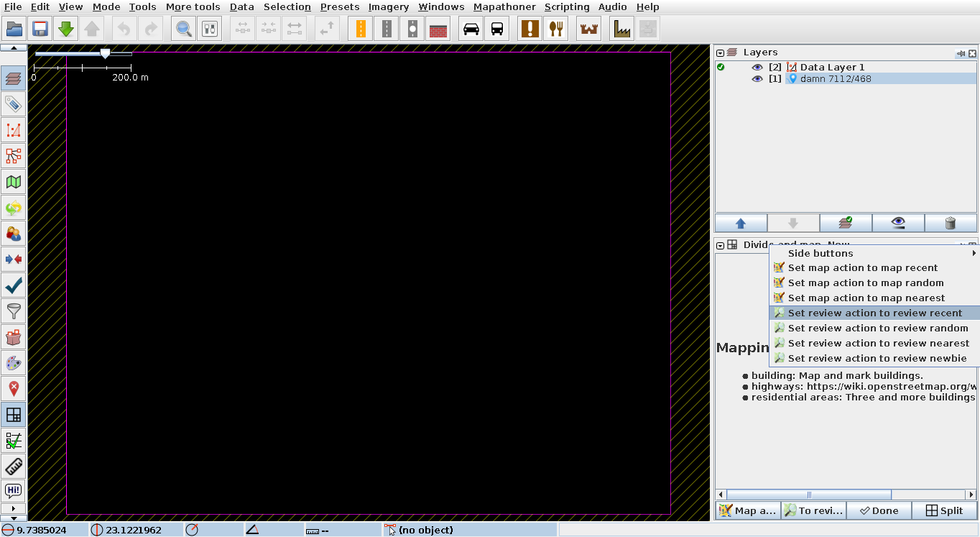Choose Set review action to review recent

[x=874, y=313]
